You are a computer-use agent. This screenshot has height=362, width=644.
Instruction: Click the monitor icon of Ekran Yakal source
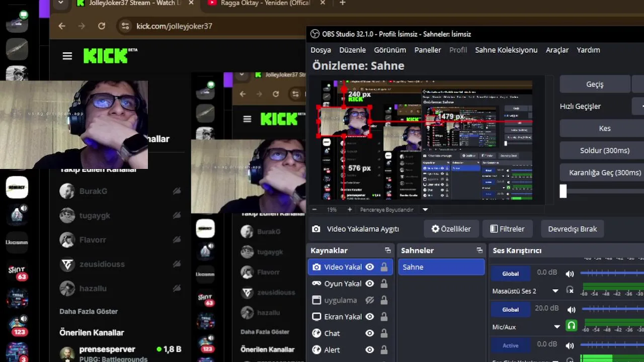316,317
